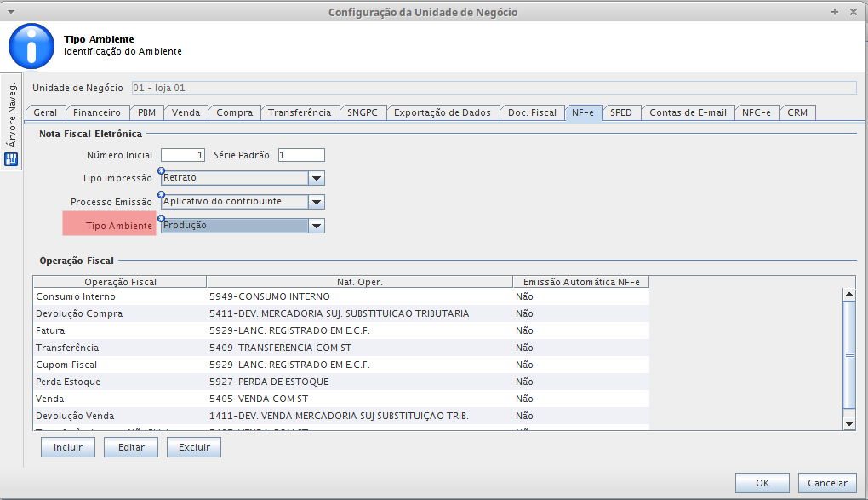Close the configuration window
The width and height of the screenshot is (868, 500).
(x=853, y=12)
